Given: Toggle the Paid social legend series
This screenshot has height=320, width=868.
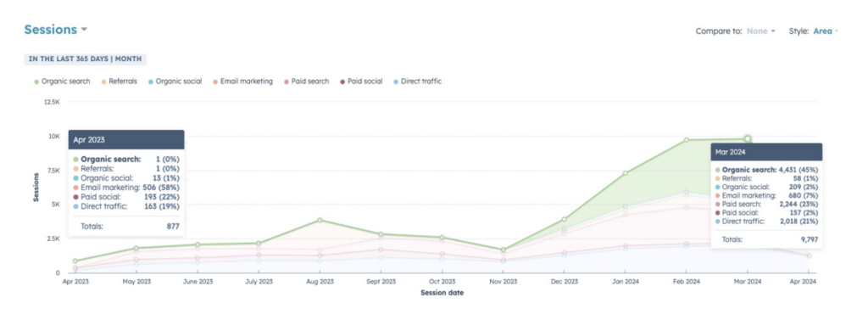Looking at the screenshot, I should 361,81.
